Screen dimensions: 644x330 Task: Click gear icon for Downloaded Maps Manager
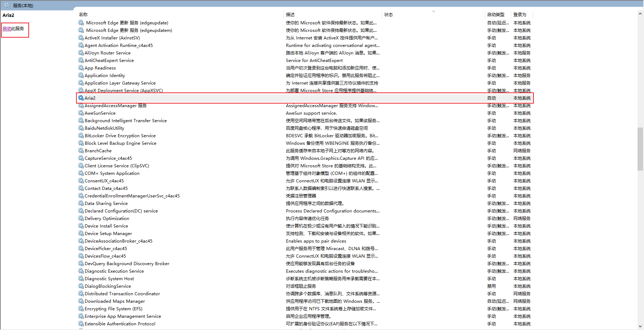81,301
